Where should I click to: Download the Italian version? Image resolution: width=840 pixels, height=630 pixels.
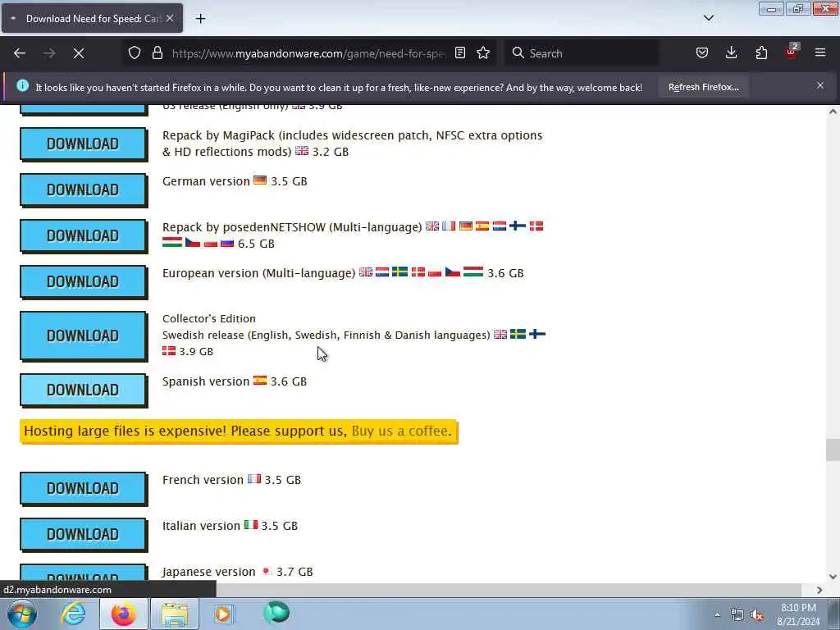[83, 534]
